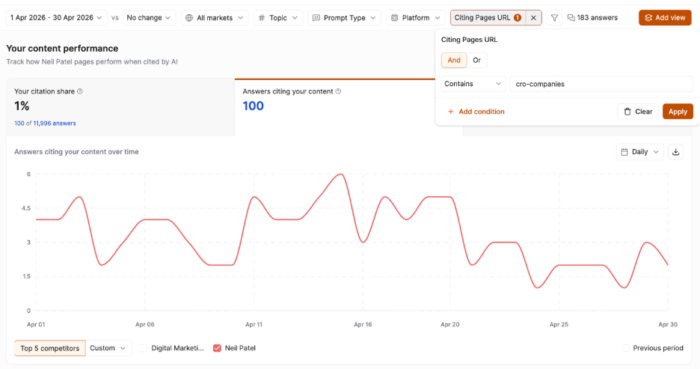The width and height of the screenshot is (700, 369).
Task: Open the date range 1 Apr 2026 - 30 Apr 2026 dropdown
Action: pyautogui.click(x=56, y=18)
